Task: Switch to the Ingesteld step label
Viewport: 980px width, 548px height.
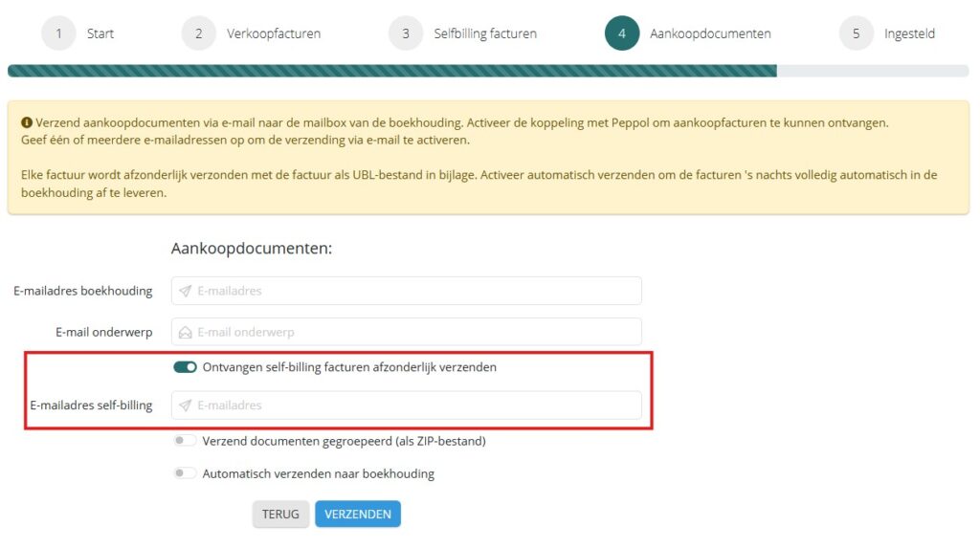Action: 909,33
